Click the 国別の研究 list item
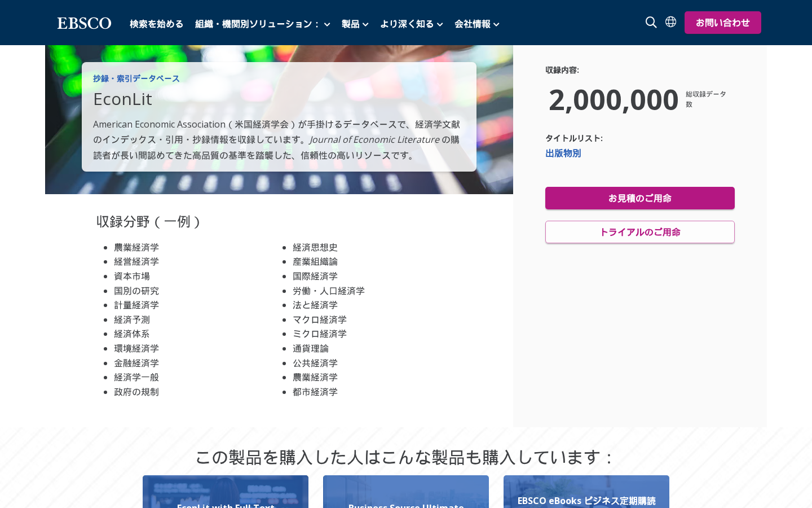This screenshot has height=508, width=812. pos(136,291)
